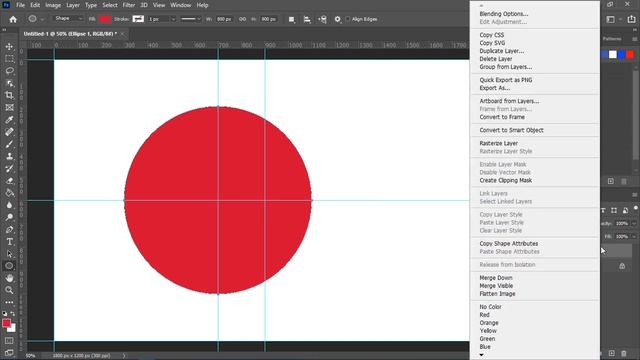Image resolution: width=640 pixels, height=360 pixels.
Task: Select the Horizontal Type tool
Action: (9, 242)
